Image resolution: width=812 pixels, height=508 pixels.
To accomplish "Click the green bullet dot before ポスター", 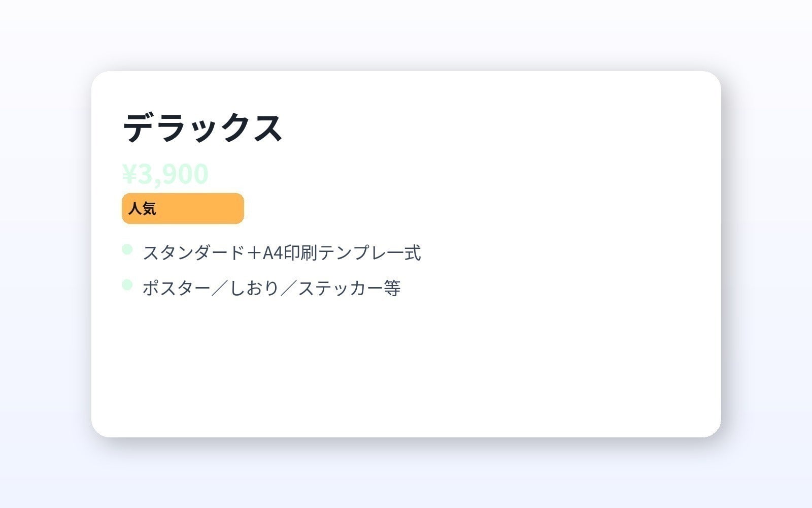I will point(127,284).
